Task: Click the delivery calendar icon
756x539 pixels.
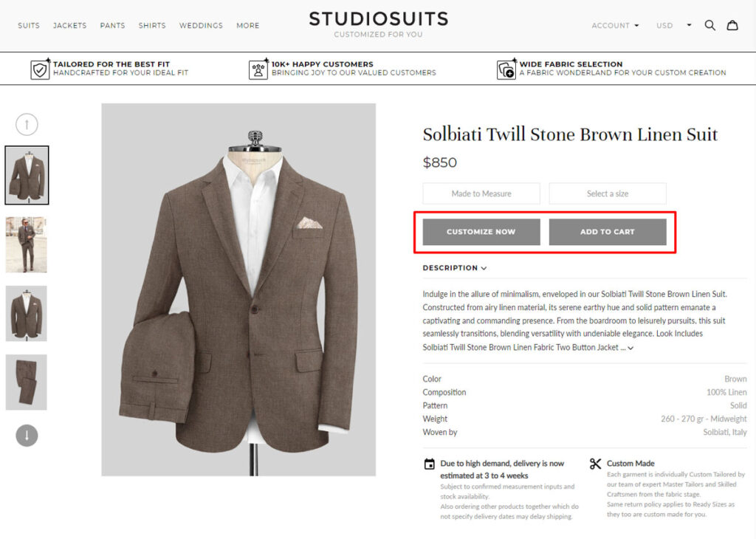Action: (429, 464)
